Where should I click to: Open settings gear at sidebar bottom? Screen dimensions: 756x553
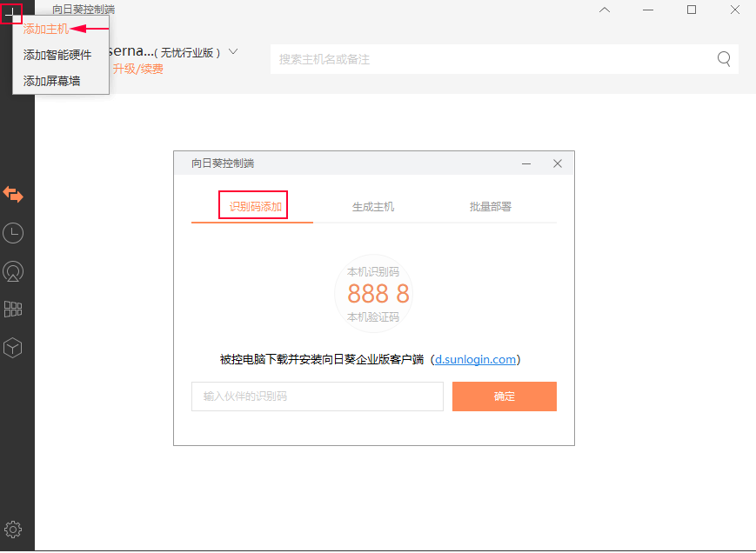point(13,530)
